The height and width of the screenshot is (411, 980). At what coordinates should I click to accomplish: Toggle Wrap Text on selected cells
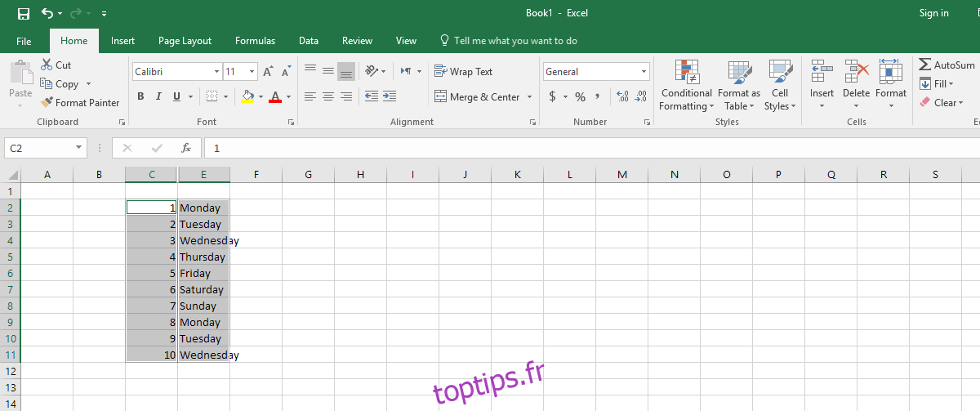464,72
